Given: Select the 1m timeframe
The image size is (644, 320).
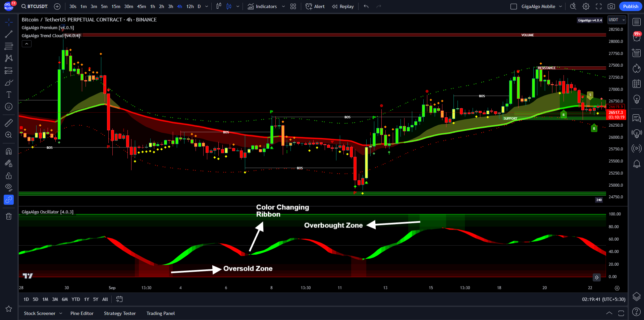Looking at the screenshot, I should pyautogui.click(x=84, y=6).
